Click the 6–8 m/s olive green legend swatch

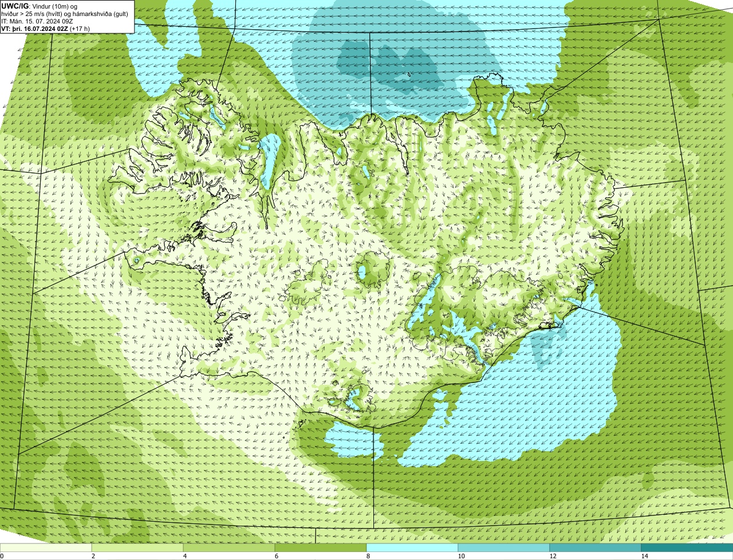coord(321,548)
